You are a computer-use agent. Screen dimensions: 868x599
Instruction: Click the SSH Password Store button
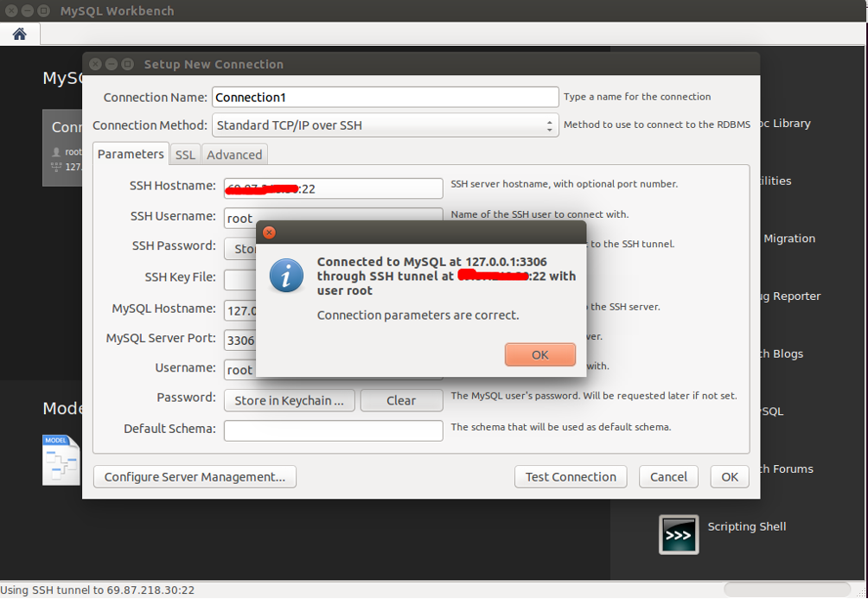(x=241, y=249)
